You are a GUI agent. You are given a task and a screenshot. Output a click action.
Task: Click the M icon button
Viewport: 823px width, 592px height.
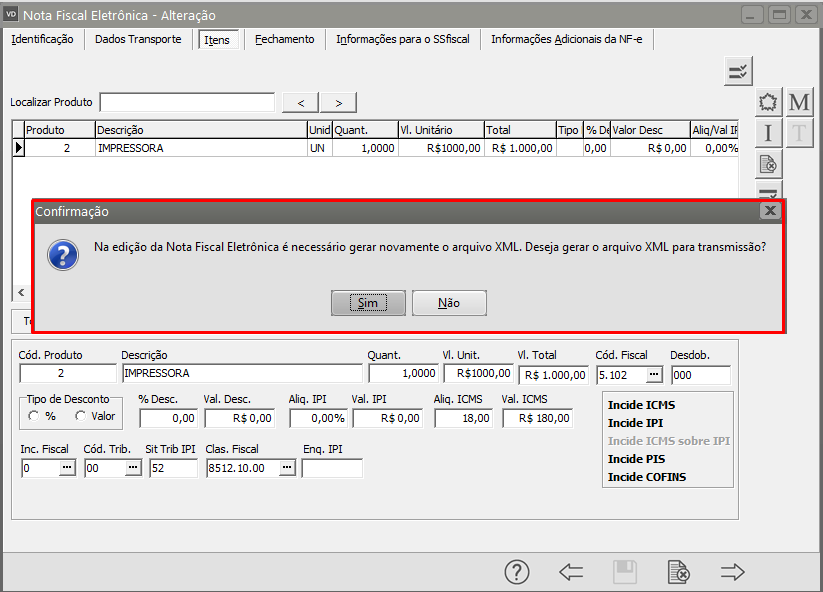[x=799, y=102]
